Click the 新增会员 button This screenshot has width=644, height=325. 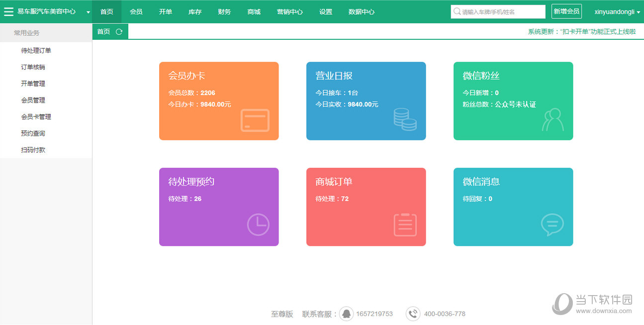(566, 11)
